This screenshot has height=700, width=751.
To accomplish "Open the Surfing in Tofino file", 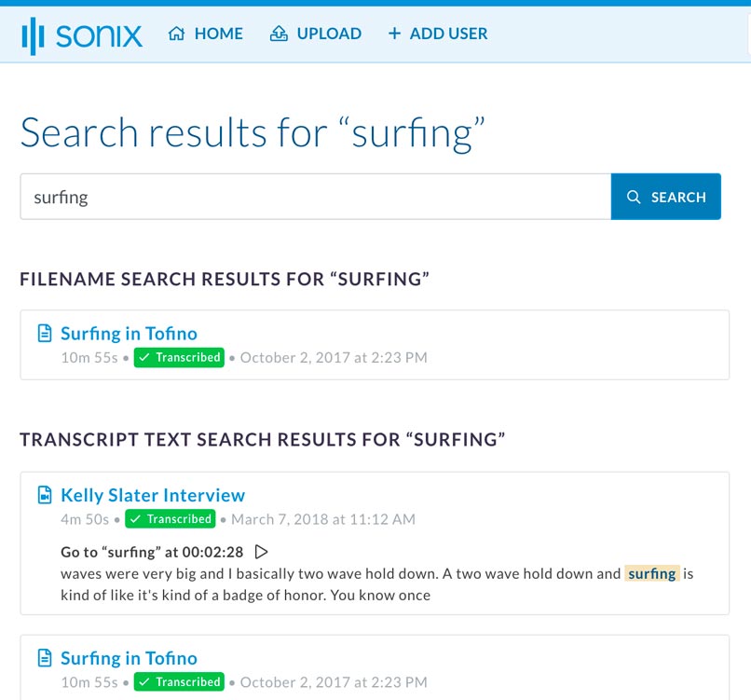I will (129, 333).
